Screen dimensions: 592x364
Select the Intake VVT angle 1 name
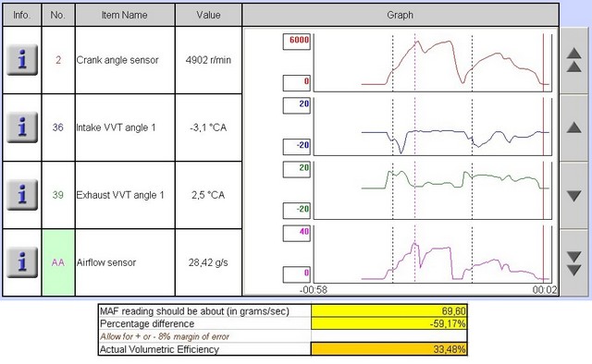(x=116, y=127)
